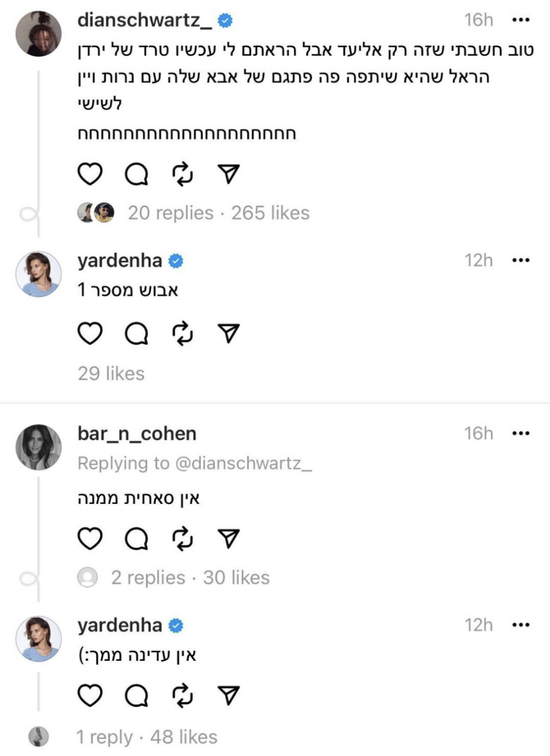Like yardenha's first reply with 29 likes
Image resolution: width=550 pixels, height=756 pixels.
[x=90, y=334]
